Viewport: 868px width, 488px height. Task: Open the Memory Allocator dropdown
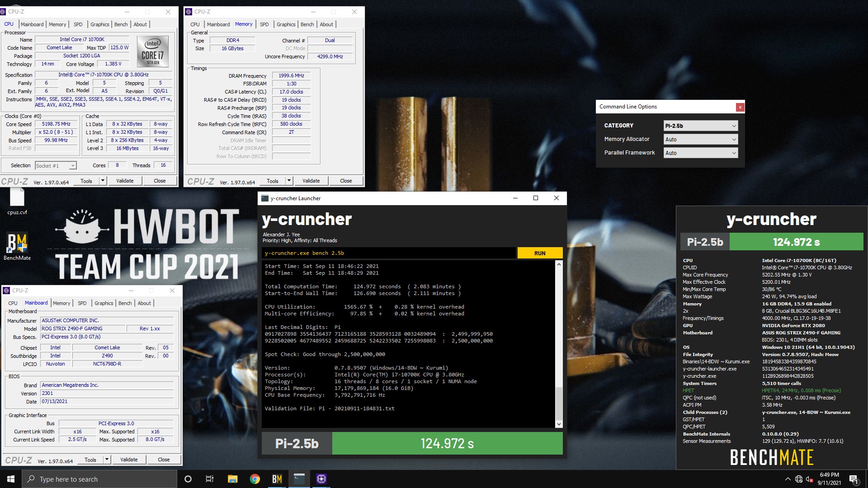click(x=701, y=139)
